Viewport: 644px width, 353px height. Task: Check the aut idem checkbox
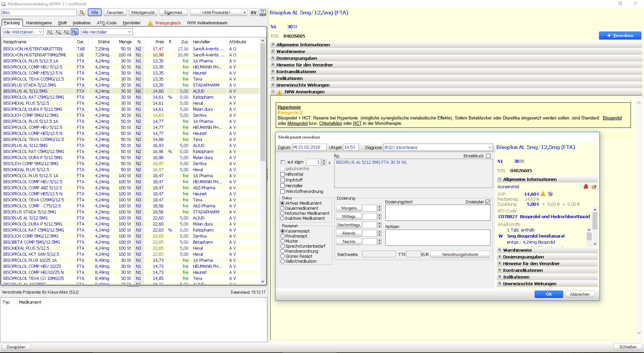click(283, 162)
